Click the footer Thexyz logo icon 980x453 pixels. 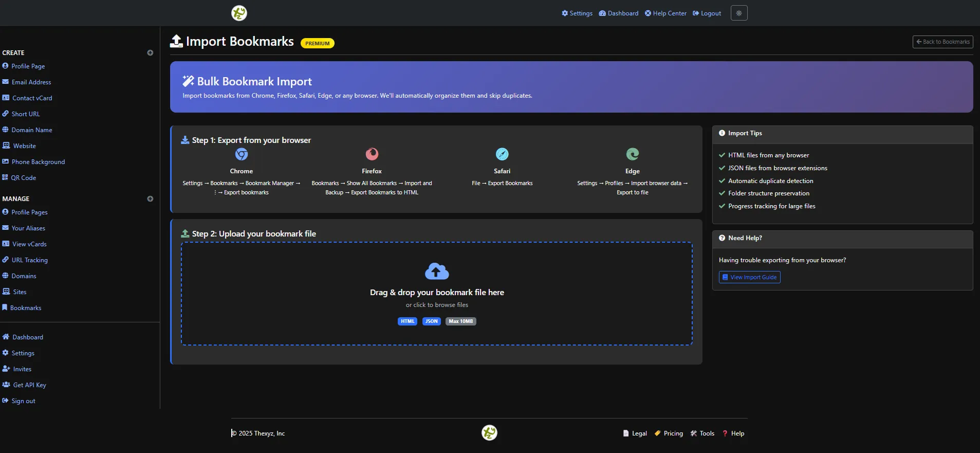pyautogui.click(x=489, y=433)
